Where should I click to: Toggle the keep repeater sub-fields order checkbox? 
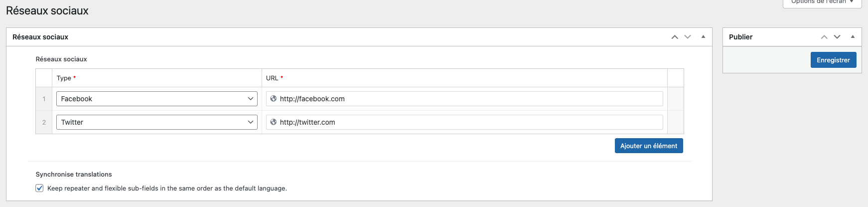tap(39, 188)
